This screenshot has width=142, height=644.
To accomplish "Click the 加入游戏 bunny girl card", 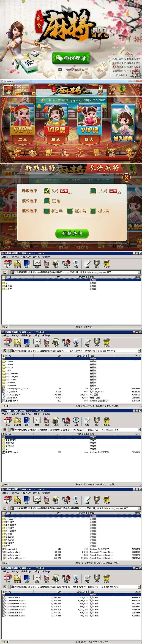I will [123, 124].
